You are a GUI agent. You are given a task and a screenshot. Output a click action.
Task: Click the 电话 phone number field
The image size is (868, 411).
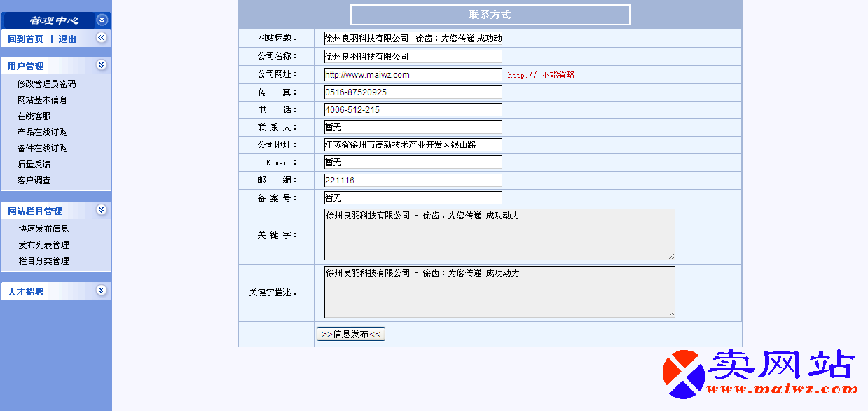[413, 110]
